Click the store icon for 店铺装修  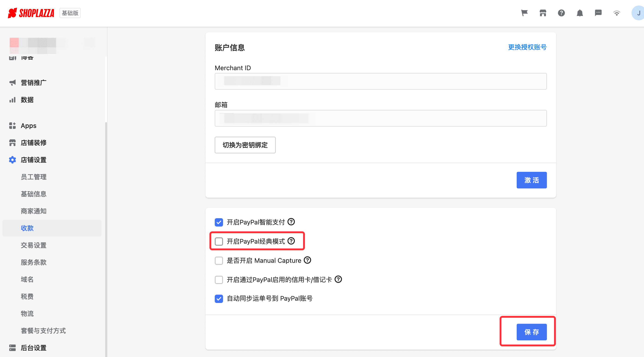pos(12,143)
